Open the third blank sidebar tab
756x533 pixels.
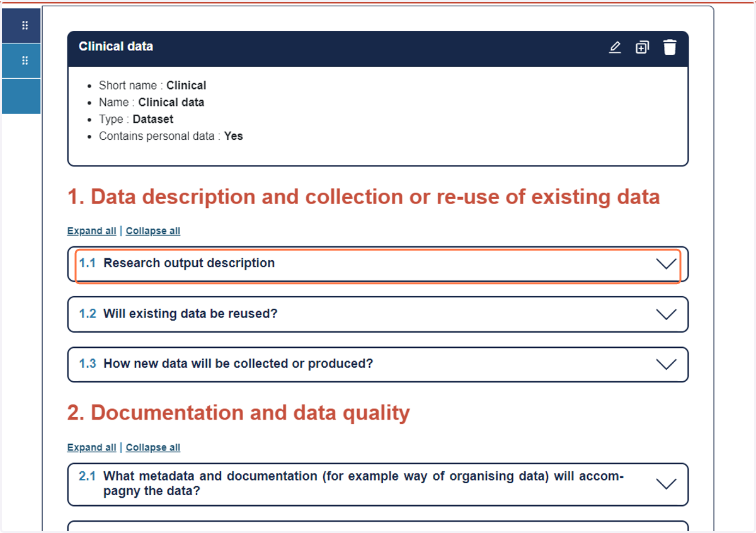tap(21, 96)
